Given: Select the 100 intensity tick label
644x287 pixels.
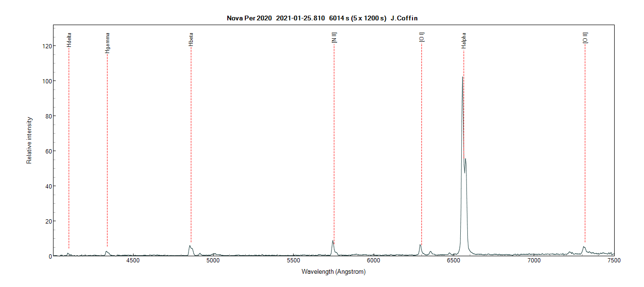Looking at the screenshot, I should tap(45, 81).
